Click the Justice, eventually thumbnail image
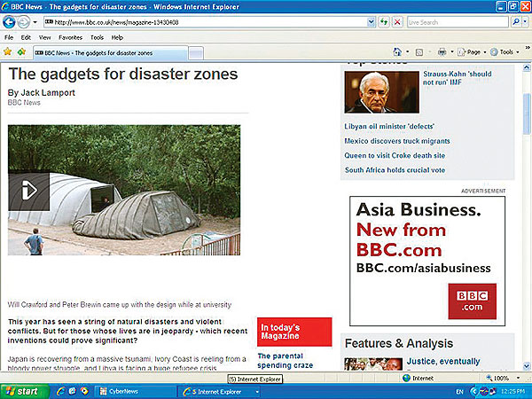Screen dimensions: 532x399 (373, 364)
